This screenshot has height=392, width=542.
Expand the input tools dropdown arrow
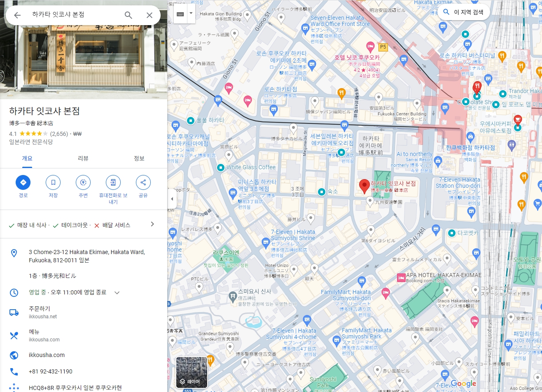click(190, 14)
